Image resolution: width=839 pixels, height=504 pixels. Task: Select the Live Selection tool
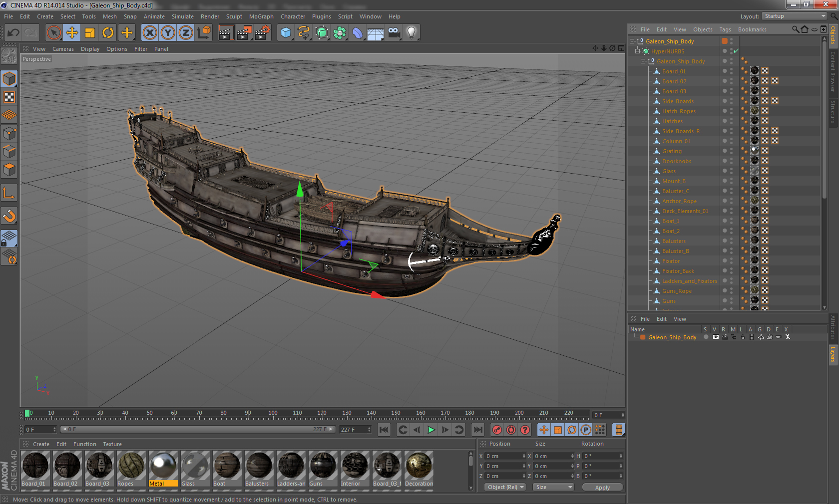[x=53, y=33]
